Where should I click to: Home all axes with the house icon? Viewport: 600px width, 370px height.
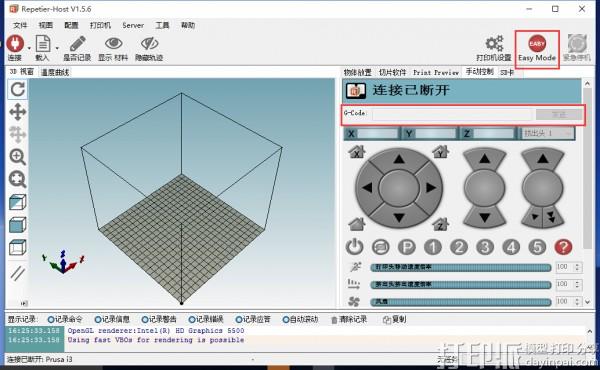[357, 224]
